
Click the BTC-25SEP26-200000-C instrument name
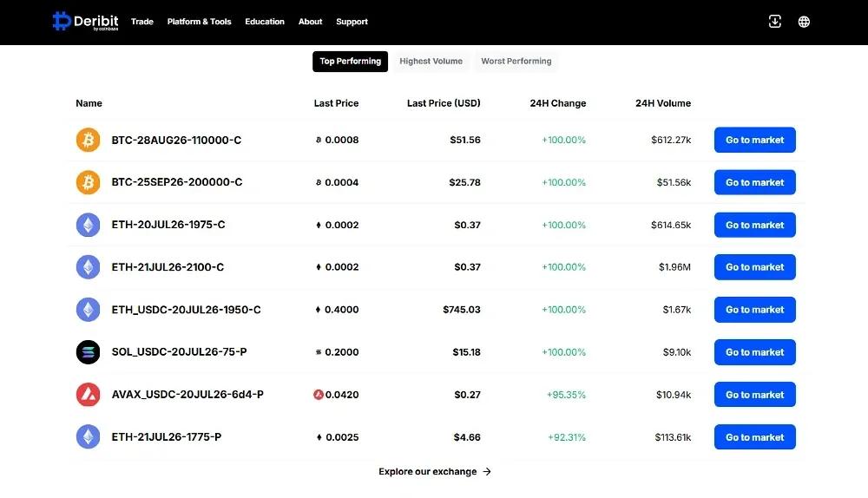coord(177,182)
